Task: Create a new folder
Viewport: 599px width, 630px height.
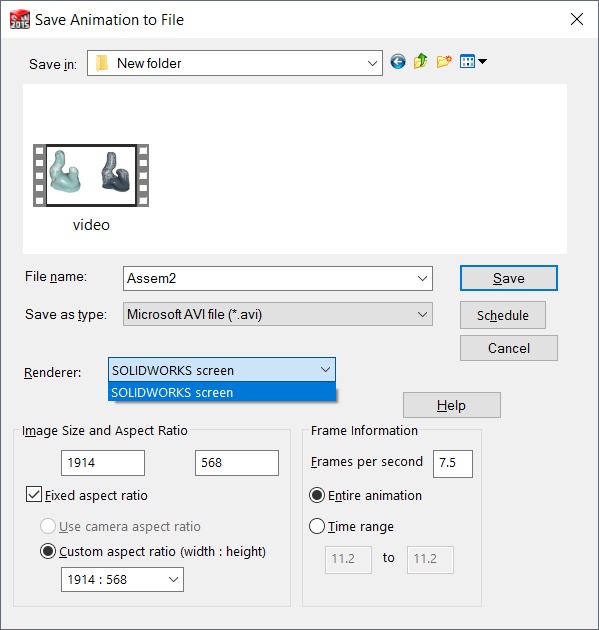Action: [x=444, y=61]
